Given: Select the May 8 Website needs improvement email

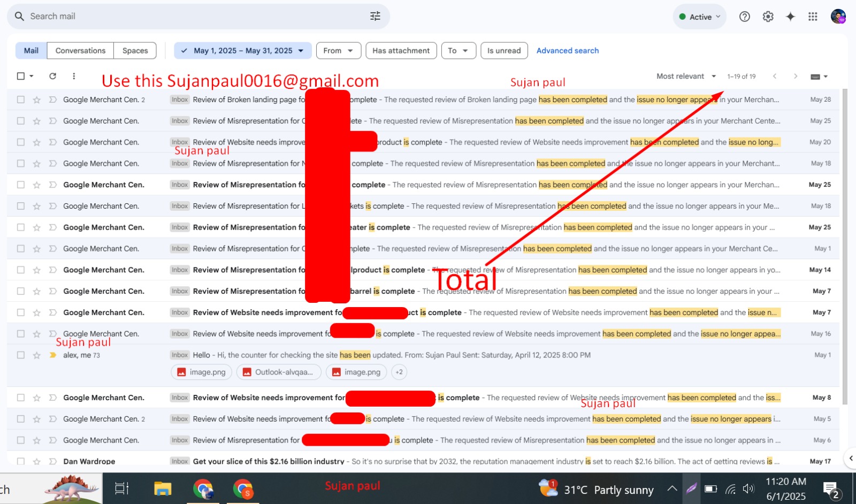Looking at the screenshot, I should click(21, 398).
